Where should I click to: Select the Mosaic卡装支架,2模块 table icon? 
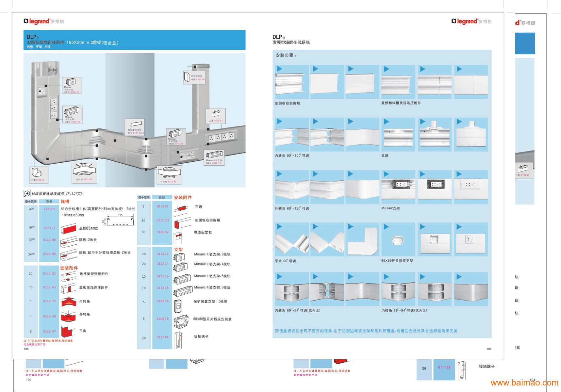pyautogui.click(x=179, y=258)
